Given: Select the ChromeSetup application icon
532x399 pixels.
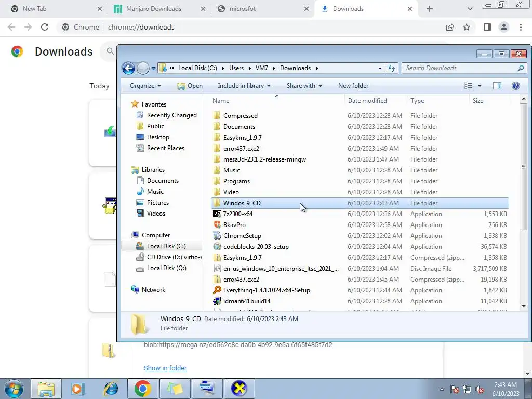Looking at the screenshot, I should [217, 235].
